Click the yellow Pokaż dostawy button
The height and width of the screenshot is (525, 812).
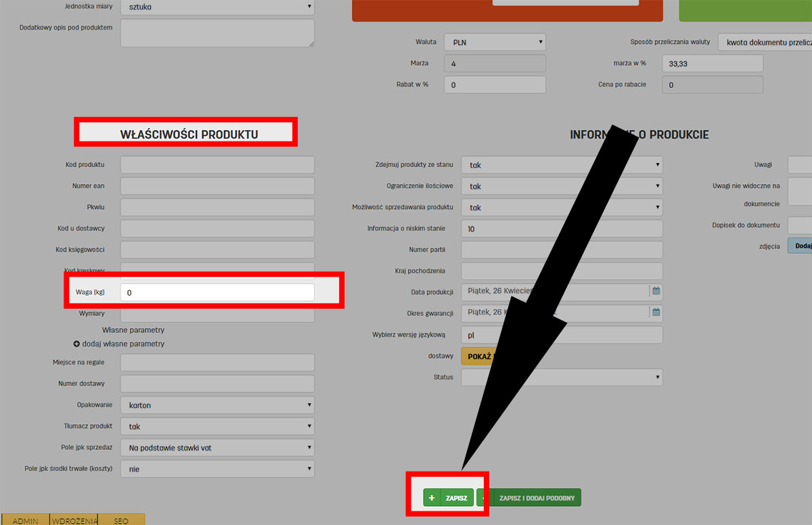click(x=477, y=356)
